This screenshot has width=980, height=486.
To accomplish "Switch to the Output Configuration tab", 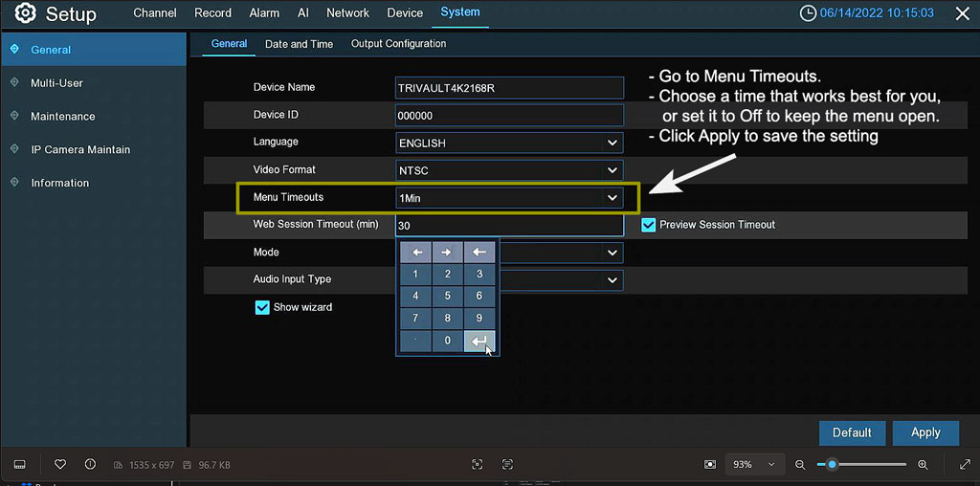I will coord(399,44).
